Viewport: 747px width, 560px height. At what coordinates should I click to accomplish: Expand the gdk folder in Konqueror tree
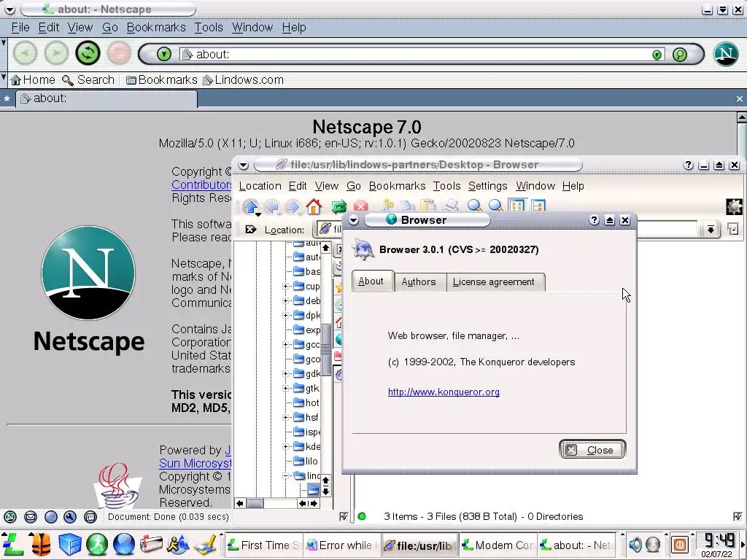[x=285, y=374]
